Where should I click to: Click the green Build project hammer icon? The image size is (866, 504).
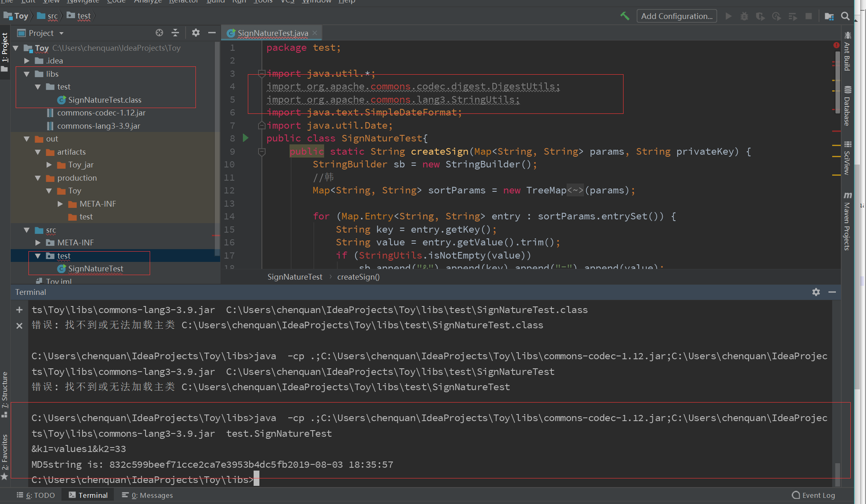[x=624, y=16]
